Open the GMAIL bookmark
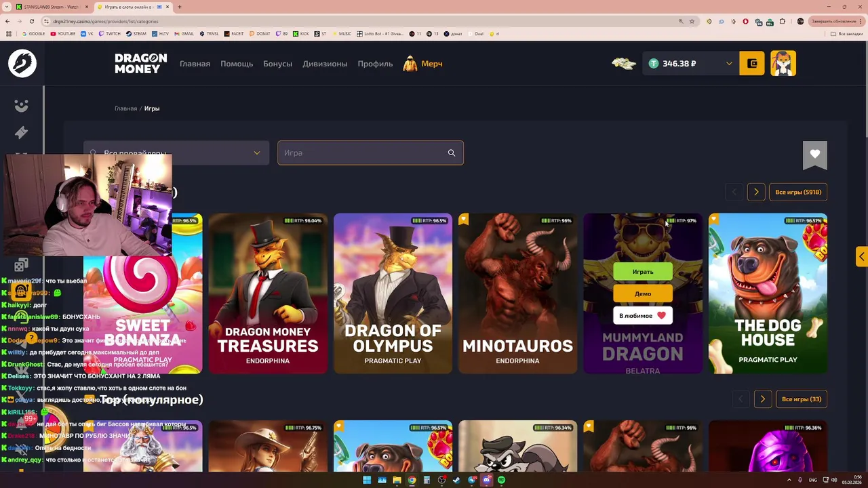Image resolution: width=868 pixels, height=488 pixels. pos(184,34)
